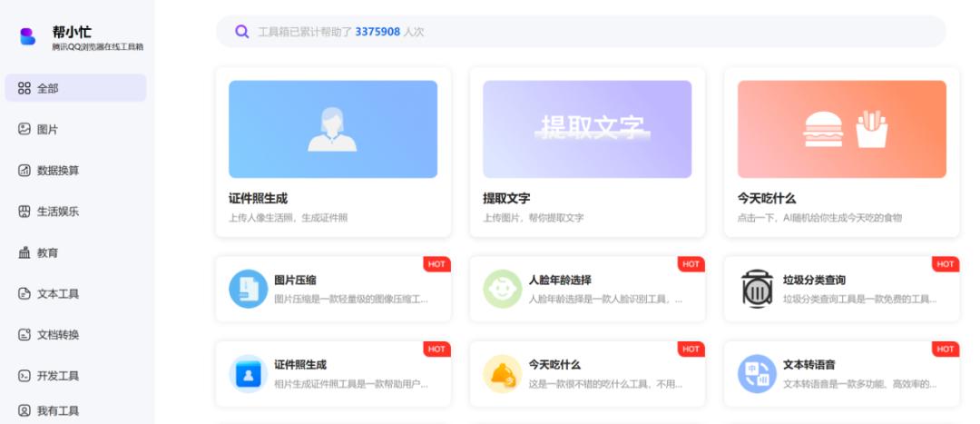Screen dimensions: 980x424
Task: Open the 证件照生成 small card title
Action: click(x=300, y=365)
